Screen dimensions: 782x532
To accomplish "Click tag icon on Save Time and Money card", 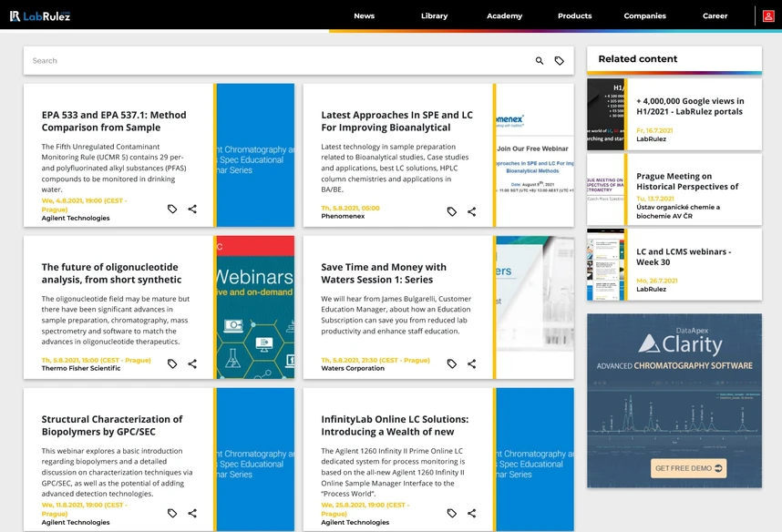I will pyautogui.click(x=452, y=364).
